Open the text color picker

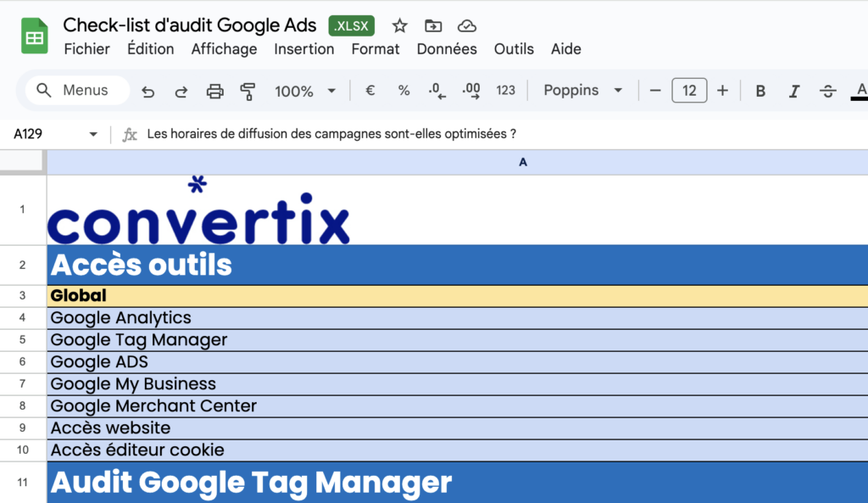click(x=860, y=91)
